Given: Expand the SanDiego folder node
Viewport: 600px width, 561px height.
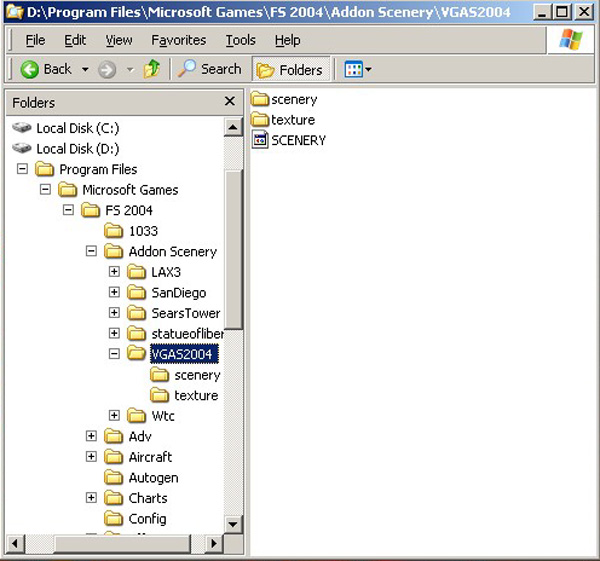Looking at the screenshot, I should click(x=114, y=292).
